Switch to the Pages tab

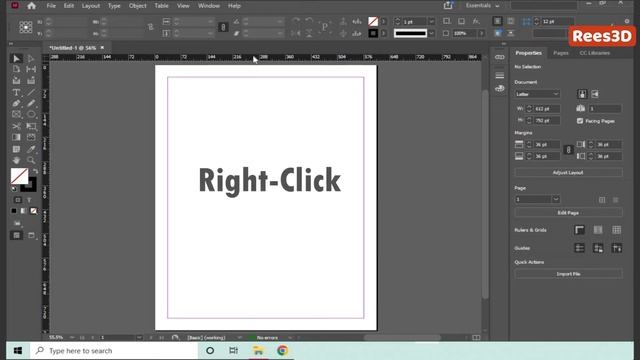coord(560,53)
